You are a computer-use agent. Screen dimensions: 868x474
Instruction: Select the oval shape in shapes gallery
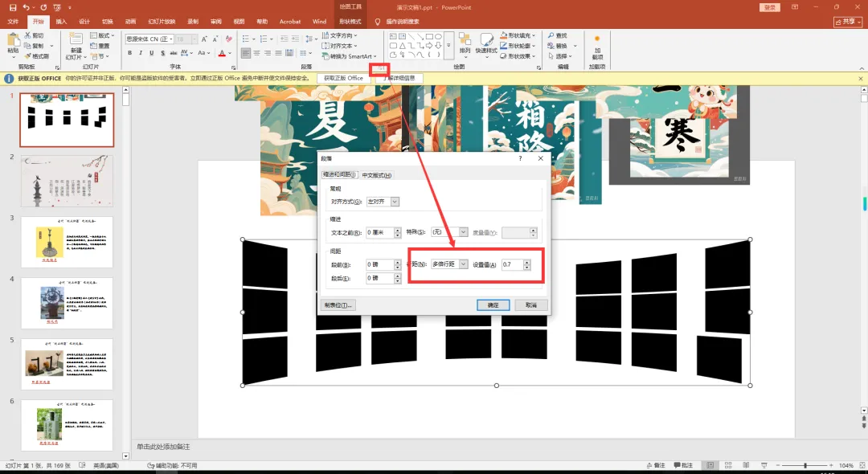coord(438,37)
